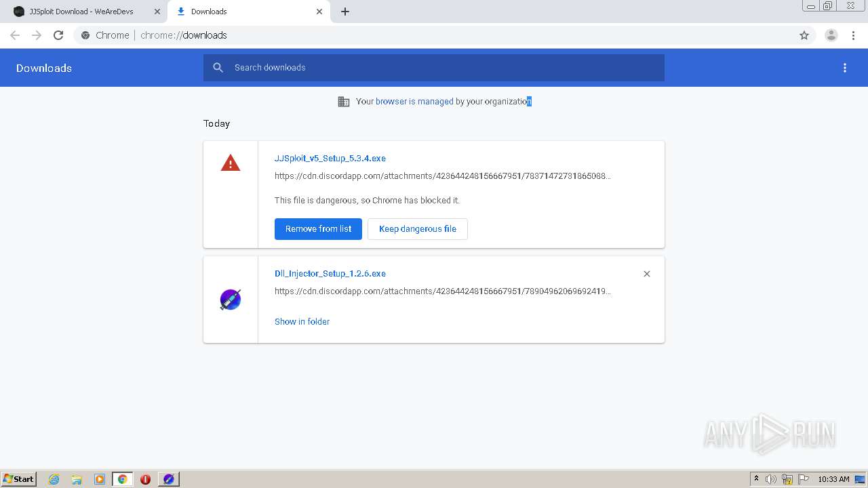Click the managed organization building icon
This screenshot has width=868, height=488.
point(344,102)
